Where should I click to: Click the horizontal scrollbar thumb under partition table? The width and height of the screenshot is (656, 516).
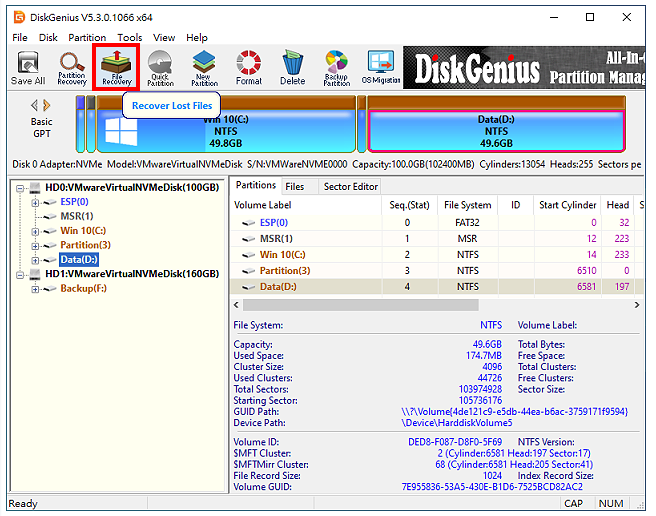[361, 305]
